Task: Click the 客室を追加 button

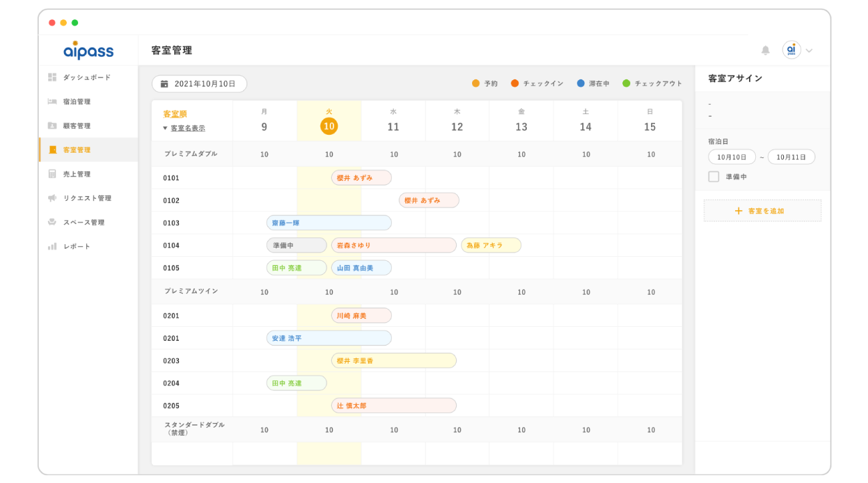Action: (x=762, y=211)
